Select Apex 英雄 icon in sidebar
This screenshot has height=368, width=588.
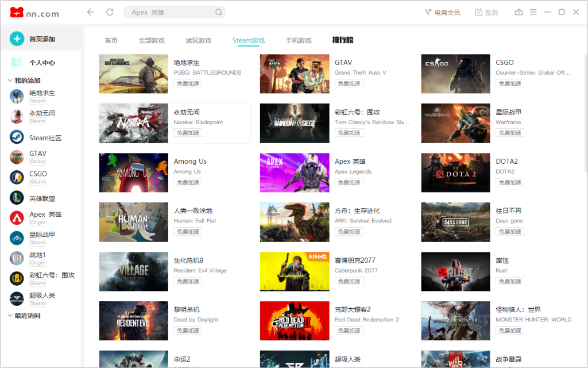(17, 218)
